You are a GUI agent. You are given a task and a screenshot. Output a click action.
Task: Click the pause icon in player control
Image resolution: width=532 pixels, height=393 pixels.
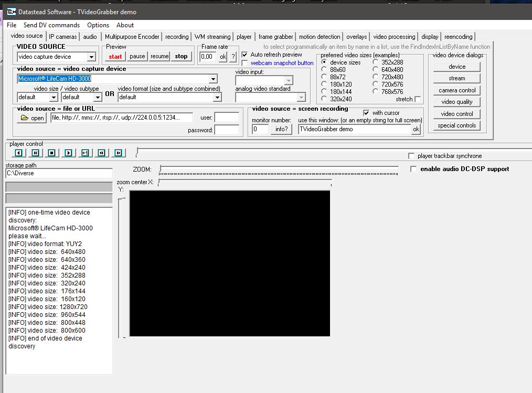tap(35, 153)
